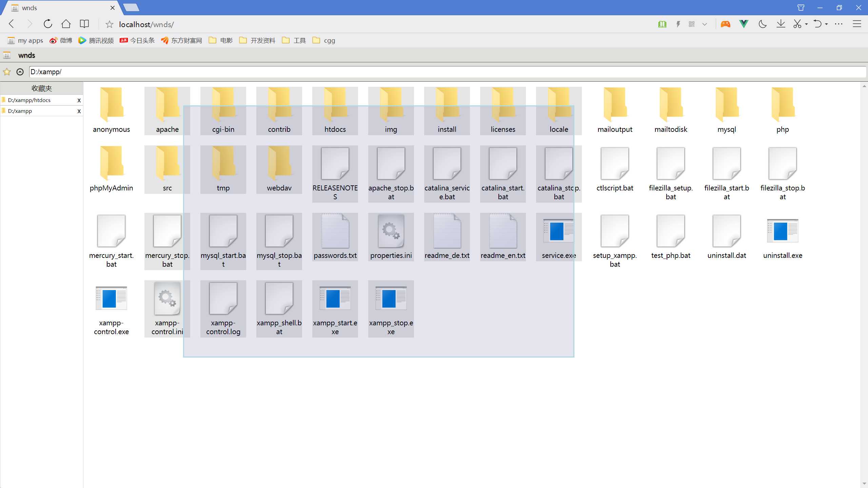
Task: Open the phpMyAdmin folder
Action: [111, 169]
